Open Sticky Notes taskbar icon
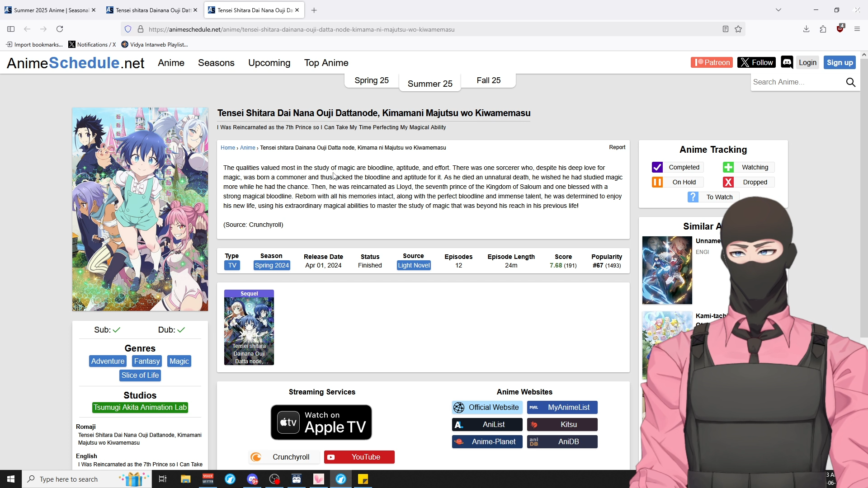Screen dimensions: 868x488 (x=363, y=479)
